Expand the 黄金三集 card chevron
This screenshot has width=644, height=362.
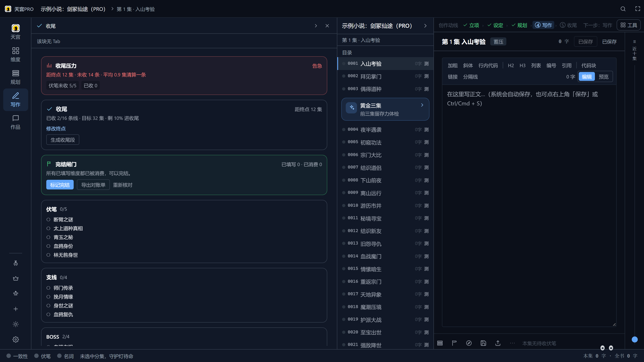pyautogui.click(x=422, y=105)
